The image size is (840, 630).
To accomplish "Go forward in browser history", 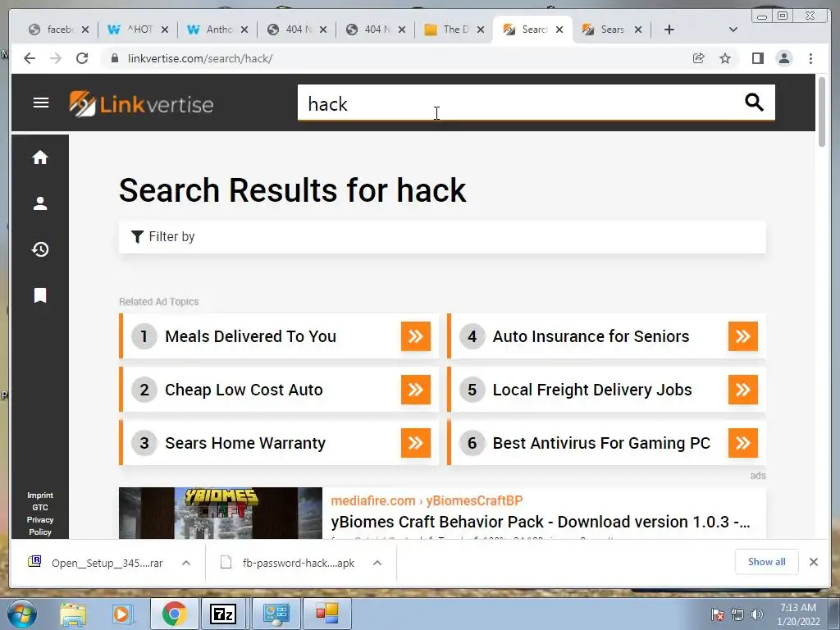I will click(56, 58).
